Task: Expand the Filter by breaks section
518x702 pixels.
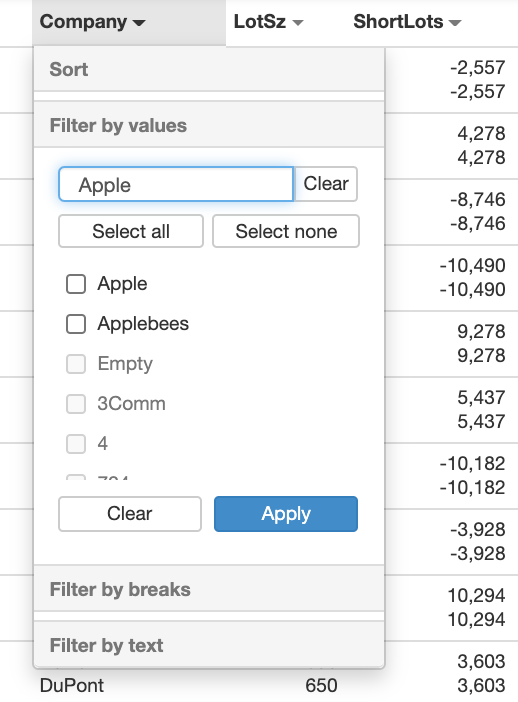Action: [x=209, y=589]
